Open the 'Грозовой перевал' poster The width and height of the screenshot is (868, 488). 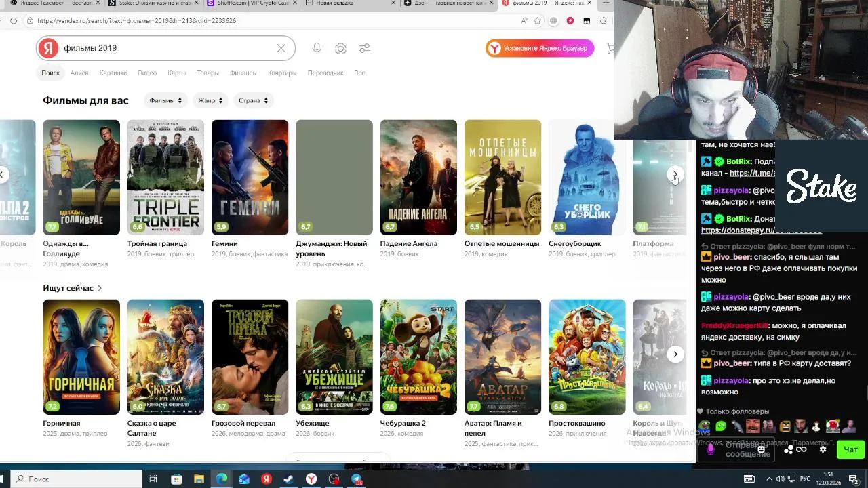coord(250,357)
